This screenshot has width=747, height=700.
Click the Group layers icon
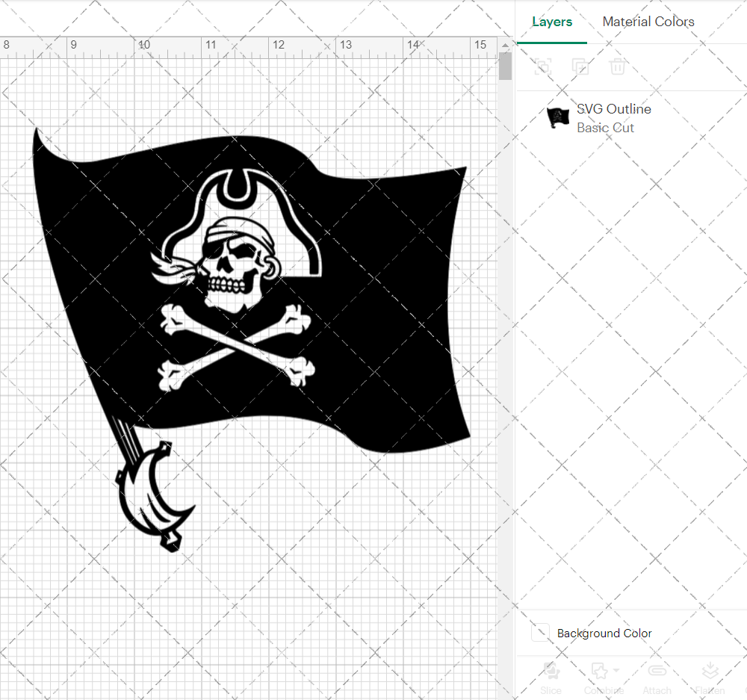point(543,66)
